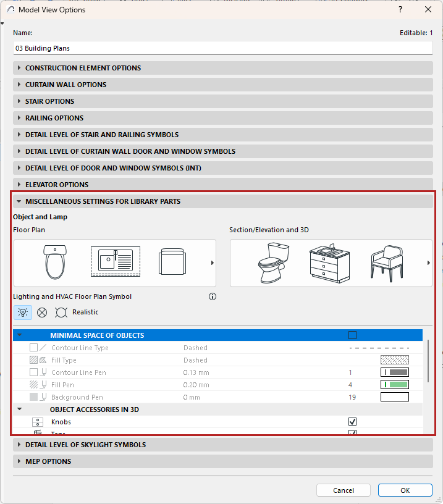Open the white Background Pen color swatch
The width and height of the screenshot is (443, 504).
[x=395, y=397]
